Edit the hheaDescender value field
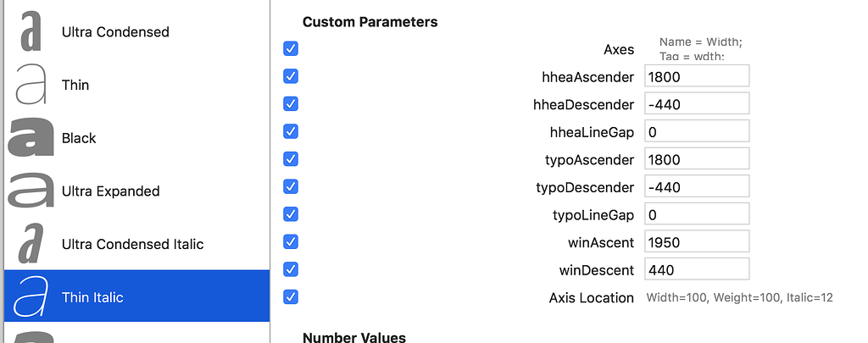This screenshot has height=343, width=868. point(697,104)
